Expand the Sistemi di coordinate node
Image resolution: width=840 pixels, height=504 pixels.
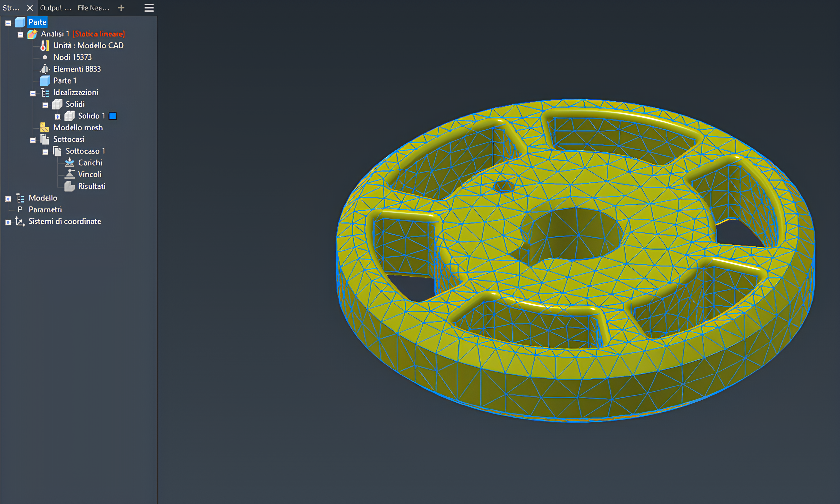pos(8,222)
